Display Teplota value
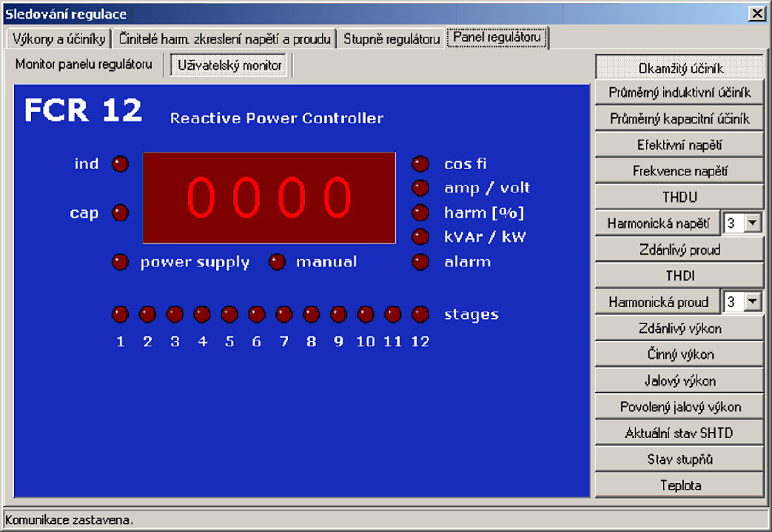772x532 pixels. tap(680, 485)
